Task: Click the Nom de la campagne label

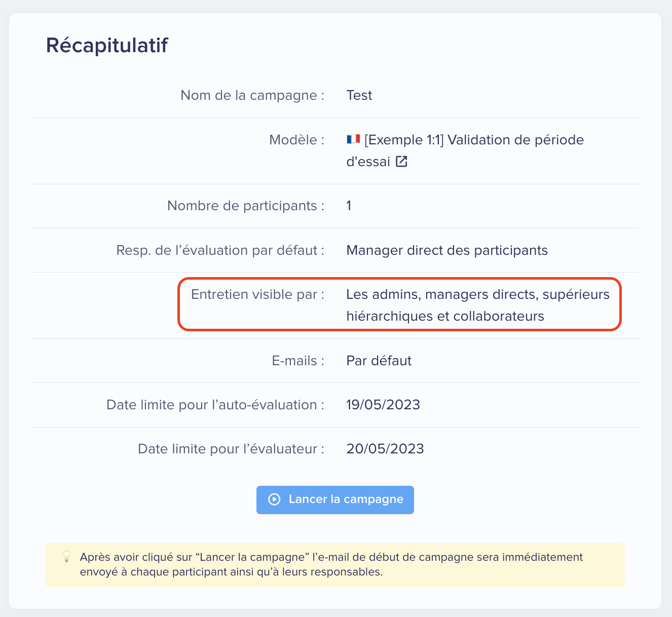Action: (252, 95)
